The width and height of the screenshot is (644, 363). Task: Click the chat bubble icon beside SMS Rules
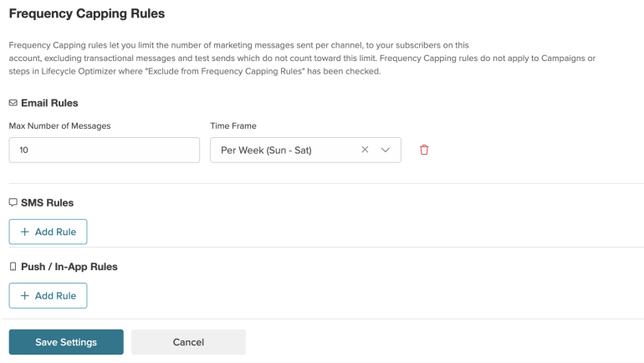click(x=13, y=202)
